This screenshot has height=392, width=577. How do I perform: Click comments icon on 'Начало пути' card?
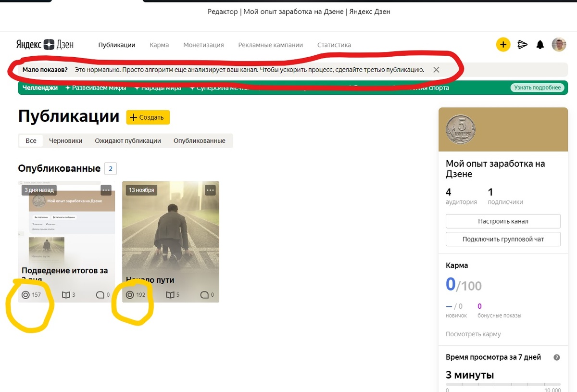[204, 295]
